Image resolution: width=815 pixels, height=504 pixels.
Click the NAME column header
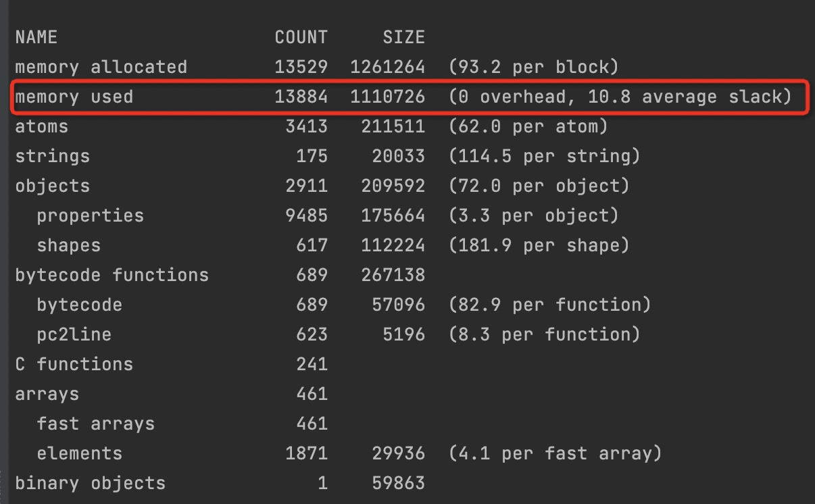(36, 37)
